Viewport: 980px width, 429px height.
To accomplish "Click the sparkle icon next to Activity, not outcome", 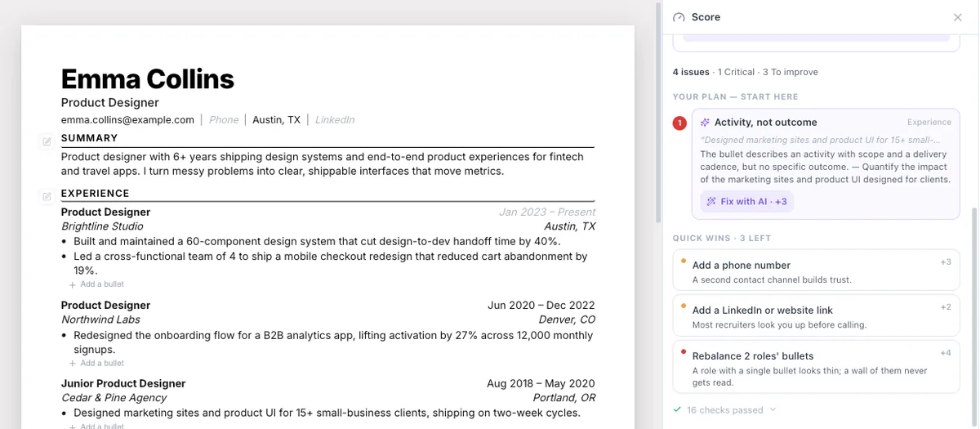I will pyautogui.click(x=706, y=123).
